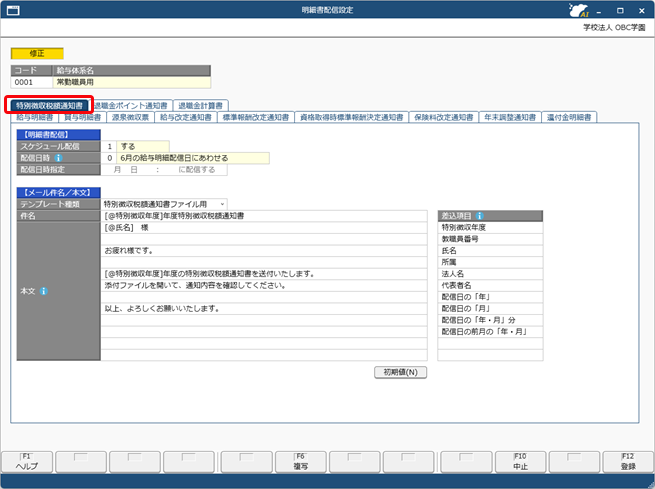Click body line '以上、よろしくお願いいたします。'

[264, 309]
